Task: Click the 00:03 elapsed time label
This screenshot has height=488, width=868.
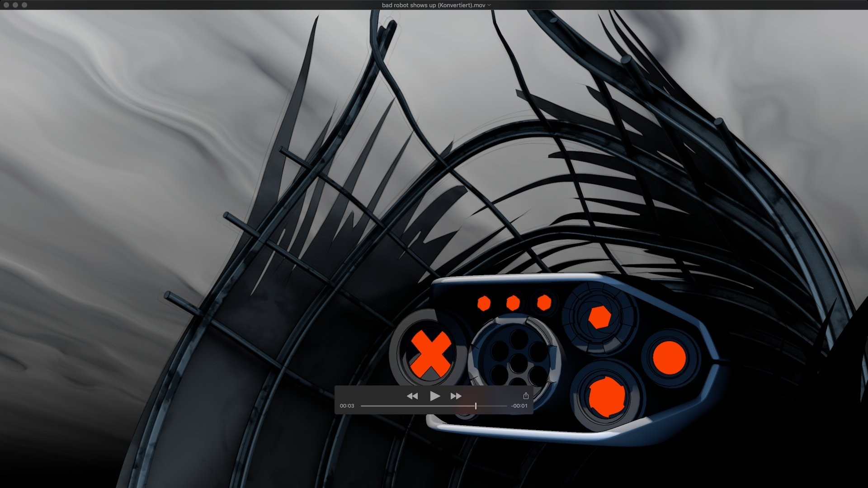Action: [x=347, y=406]
